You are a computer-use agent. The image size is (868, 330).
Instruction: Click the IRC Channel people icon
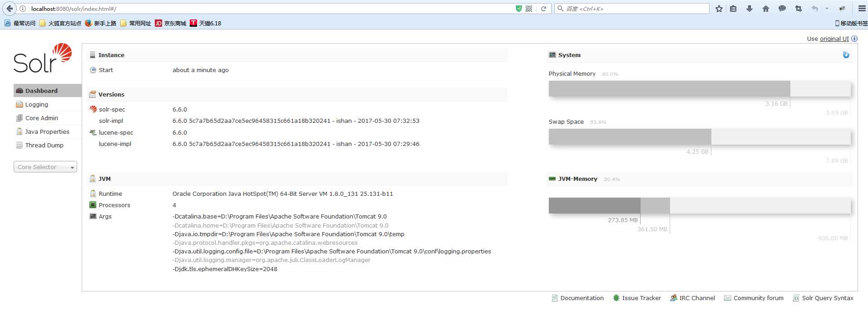pyautogui.click(x=674, y=298)
